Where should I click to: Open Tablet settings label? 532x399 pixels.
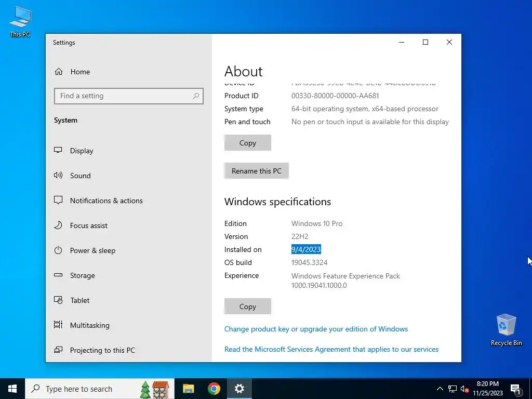coord(79,300)
